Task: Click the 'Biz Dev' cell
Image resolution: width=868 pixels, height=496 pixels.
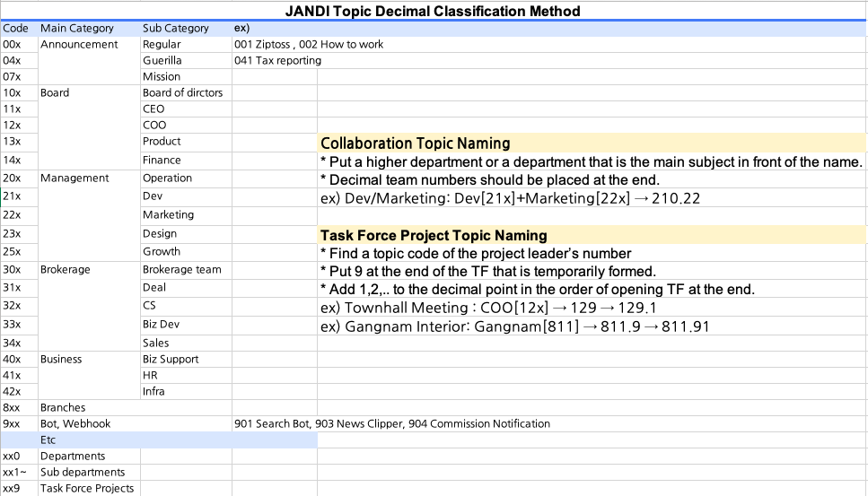Action: [186, 325]
